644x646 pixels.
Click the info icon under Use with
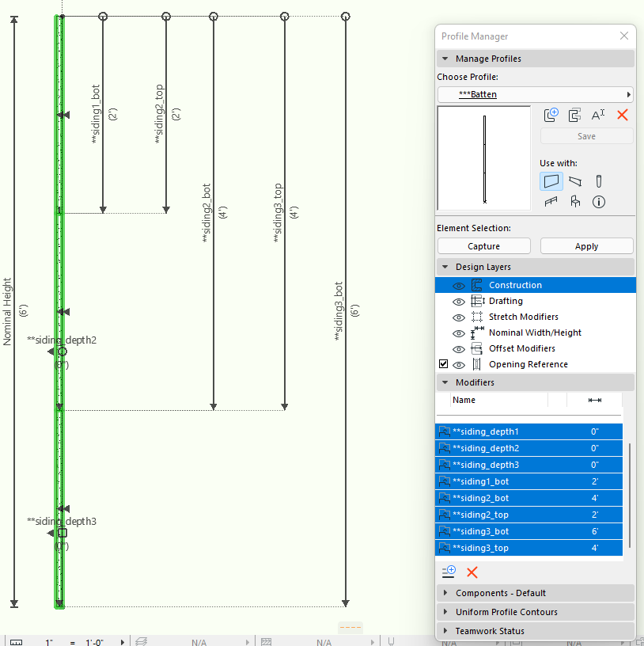tap(599, 202)
